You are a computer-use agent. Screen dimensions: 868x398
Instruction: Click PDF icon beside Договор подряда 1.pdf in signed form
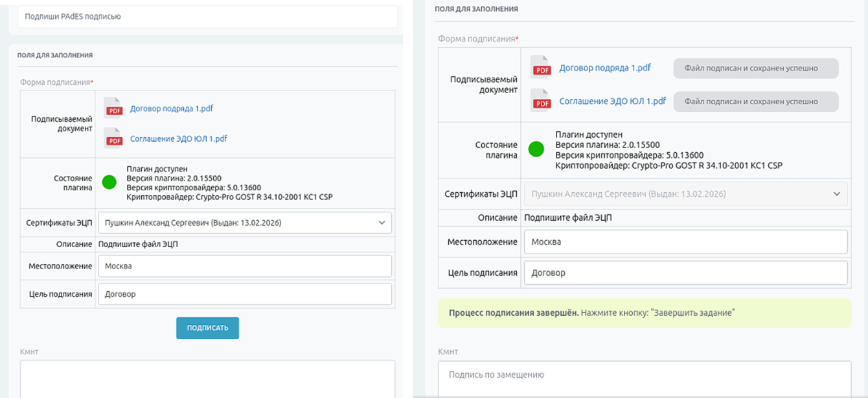point(540,67)
